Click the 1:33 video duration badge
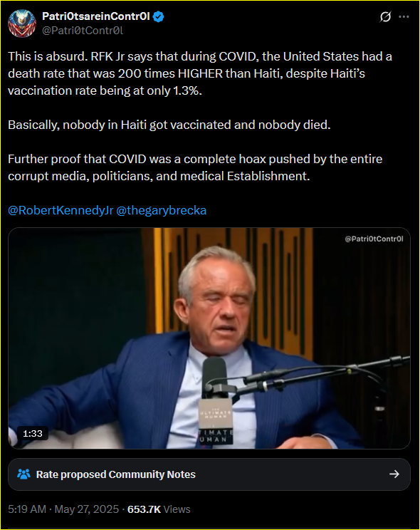The width and height of the screenshot is (420, 530). (33, 433)
